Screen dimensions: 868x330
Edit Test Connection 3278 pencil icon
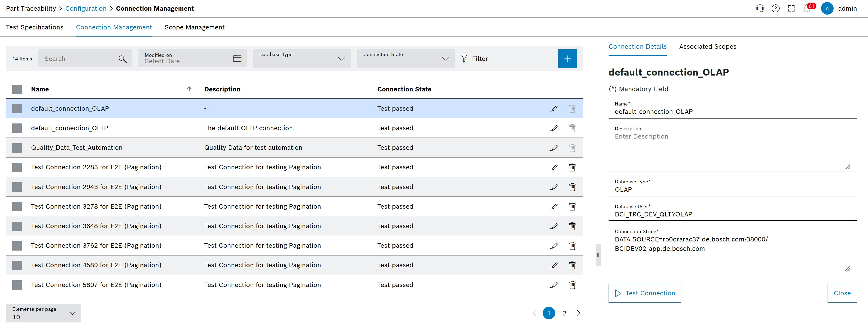tap(554, 207)
